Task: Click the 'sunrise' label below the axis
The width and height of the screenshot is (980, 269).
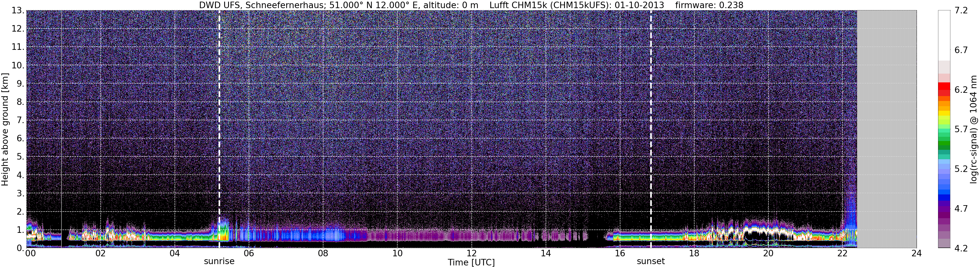Action: (x=219, y=262)
